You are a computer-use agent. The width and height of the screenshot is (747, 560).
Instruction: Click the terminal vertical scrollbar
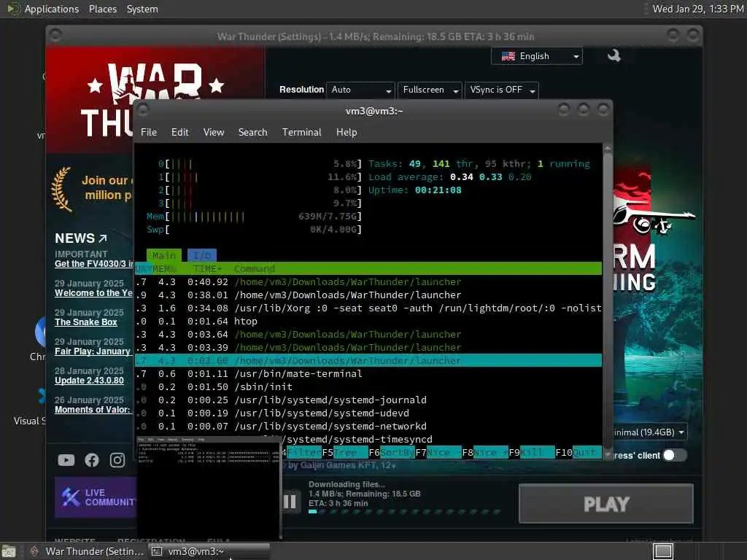[x=608, y=301]
